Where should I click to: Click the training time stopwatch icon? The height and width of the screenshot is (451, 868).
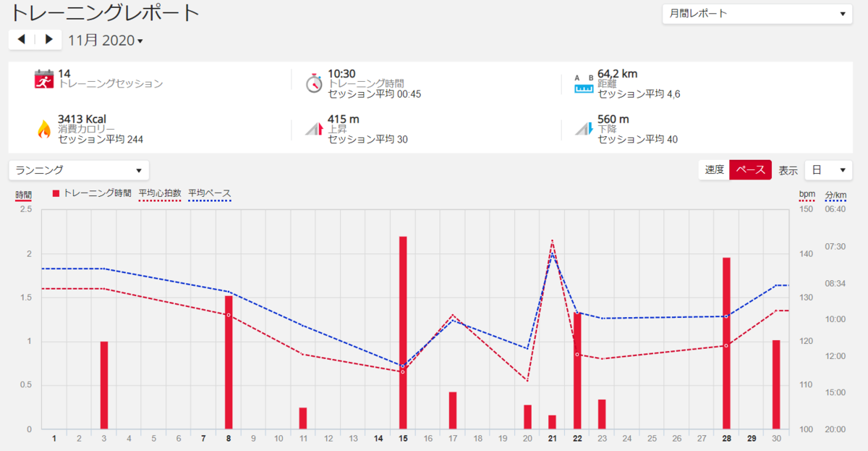coord(314,83)
